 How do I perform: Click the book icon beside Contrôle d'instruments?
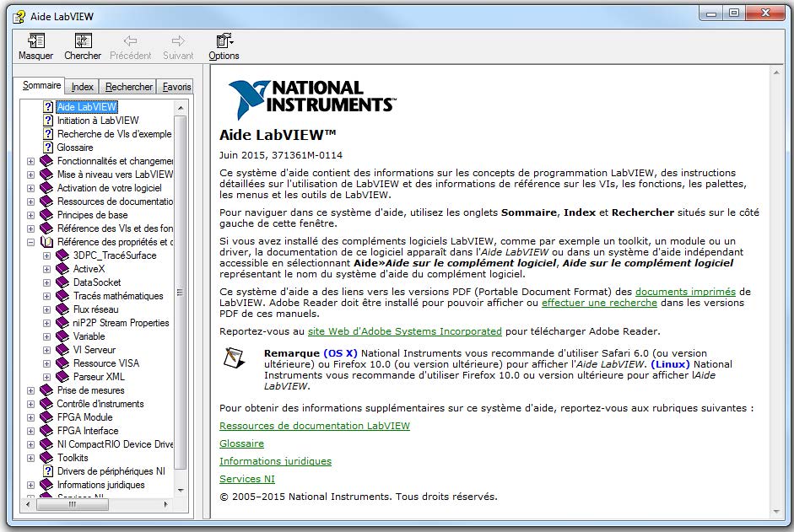(46, 404)
